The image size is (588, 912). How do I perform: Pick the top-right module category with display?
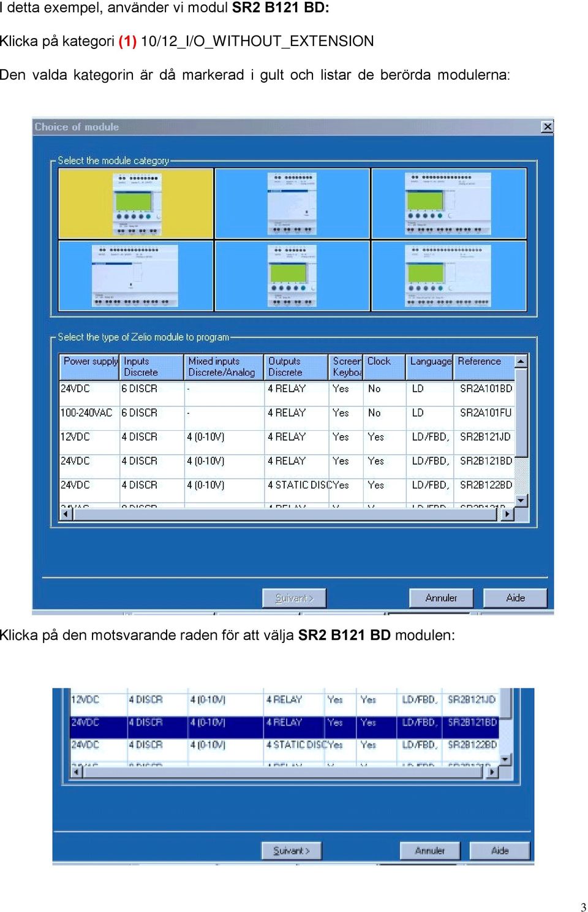(449, 203)
